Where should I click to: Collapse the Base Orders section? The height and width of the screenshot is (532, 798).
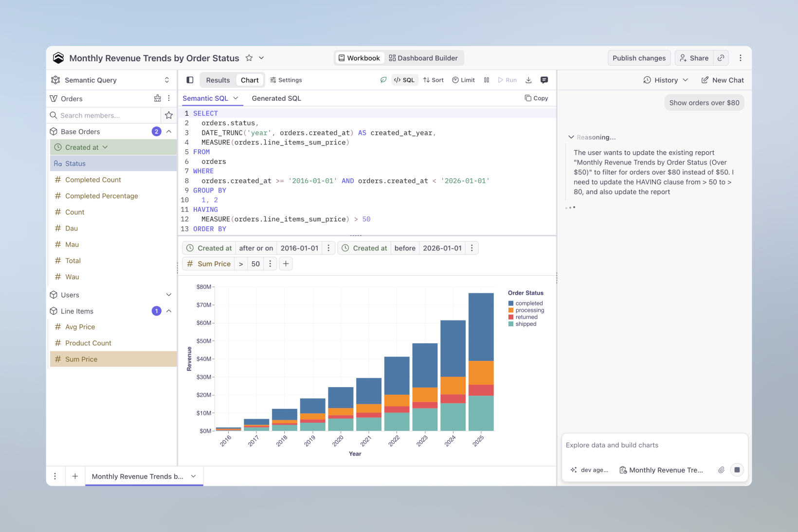pos(169,131)
